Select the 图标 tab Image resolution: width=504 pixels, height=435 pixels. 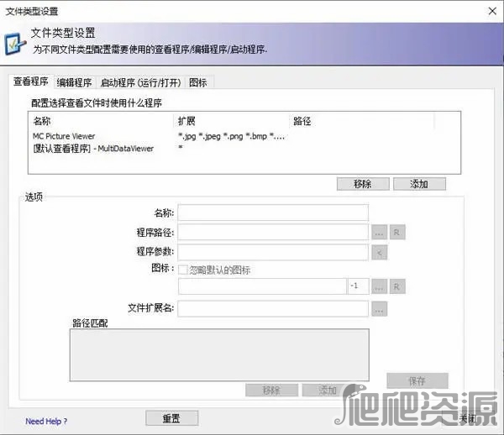click(x=198, y=82)
